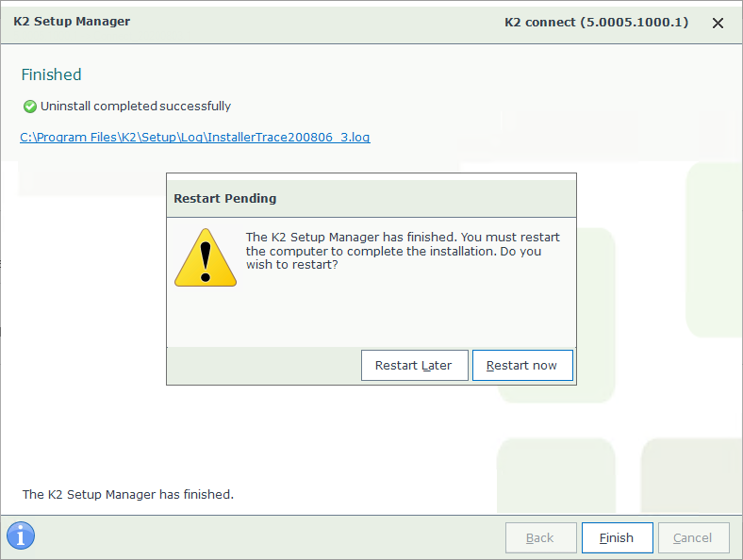Click the restart prompt message text

pyautogui.click(x=403, y=251)
